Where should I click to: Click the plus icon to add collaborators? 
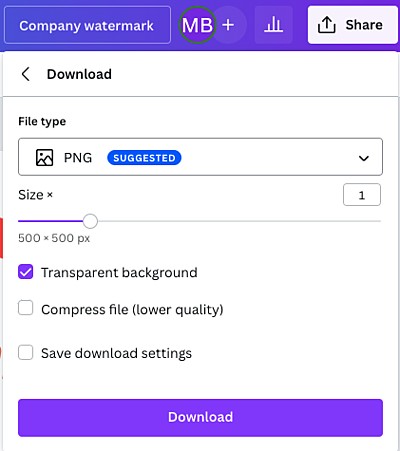tap(228, 25)
